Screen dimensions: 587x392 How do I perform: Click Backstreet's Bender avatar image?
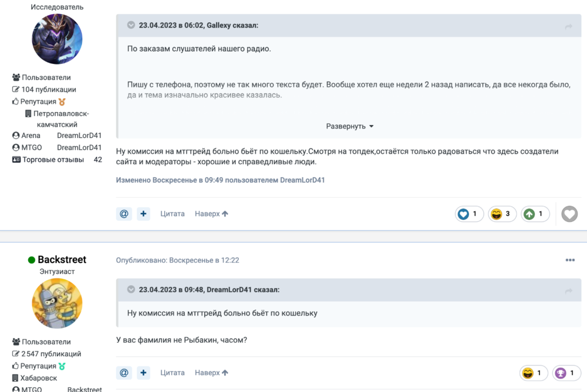click(57, 303)
